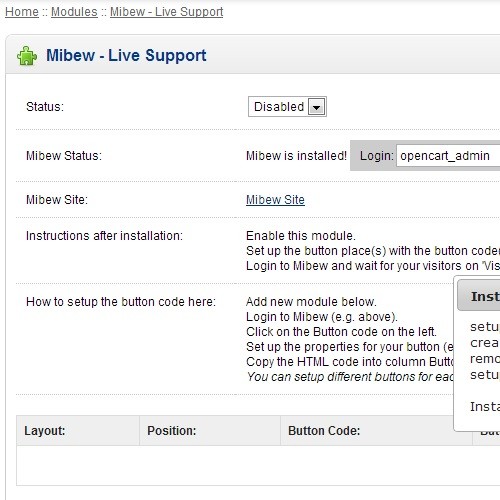
Task: Click the 'Mibew is installed!' status text
Action: click(x=296, y=156)
